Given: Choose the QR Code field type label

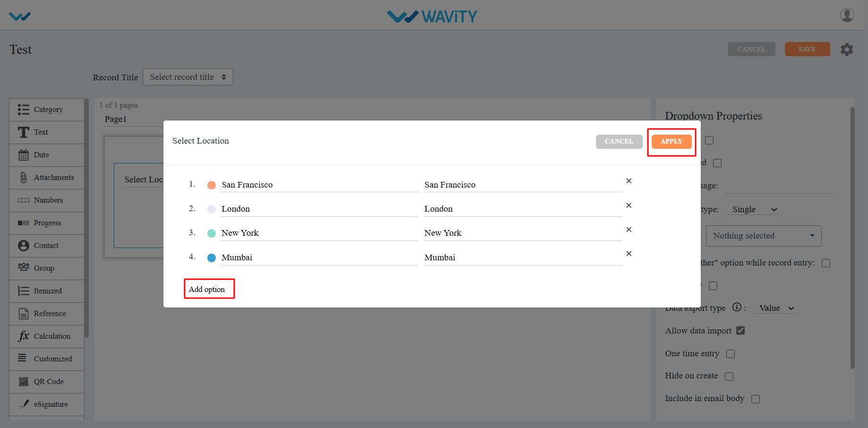Looking at the screenshot, I should pyautogui.click(x=49, y=382).
